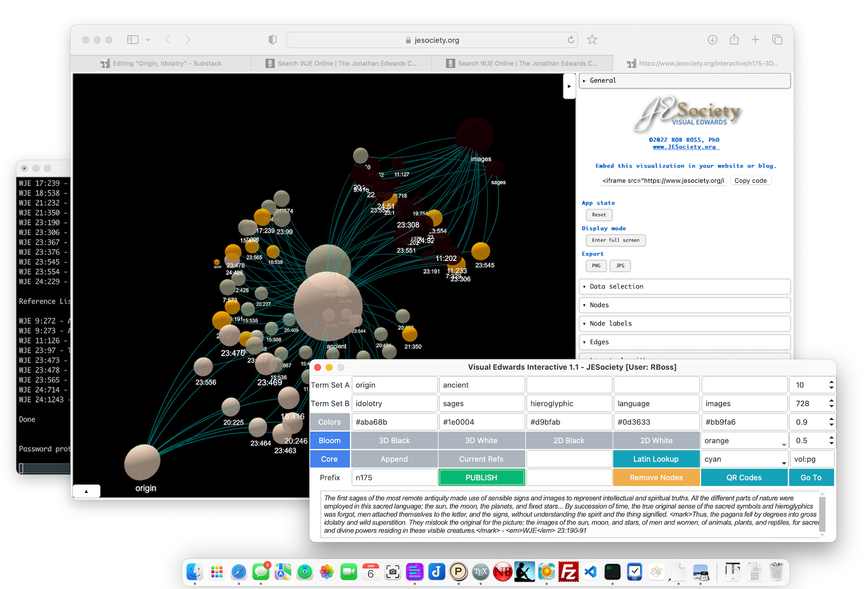This screenshot has width=868, height=589.
Task: Open Visual Studio Code from the Dock
Action: pyautogui.click(x=591, y=572)
